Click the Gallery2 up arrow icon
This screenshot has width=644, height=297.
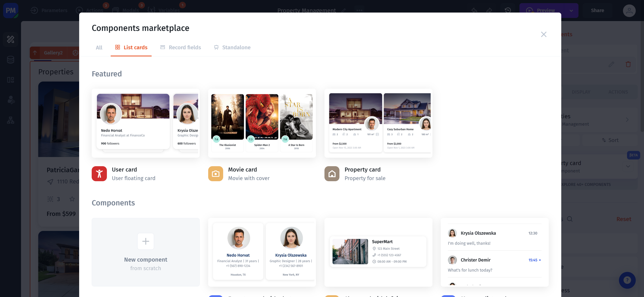pos(35,53)
